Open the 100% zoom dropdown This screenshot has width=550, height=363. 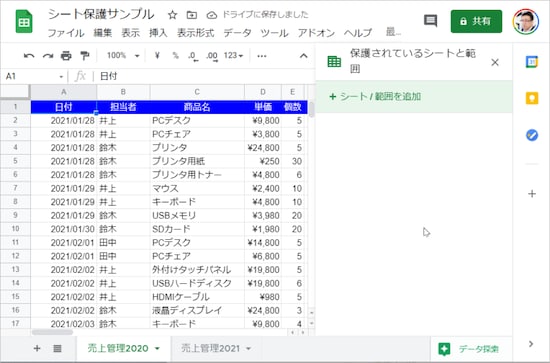pyautogui.click(x=123, y=55)
